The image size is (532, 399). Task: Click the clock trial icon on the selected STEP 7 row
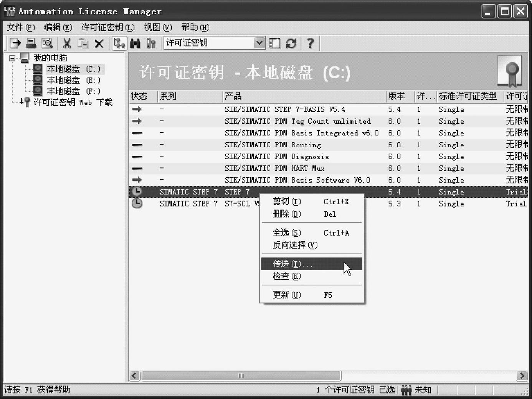(x=137, y=191)
